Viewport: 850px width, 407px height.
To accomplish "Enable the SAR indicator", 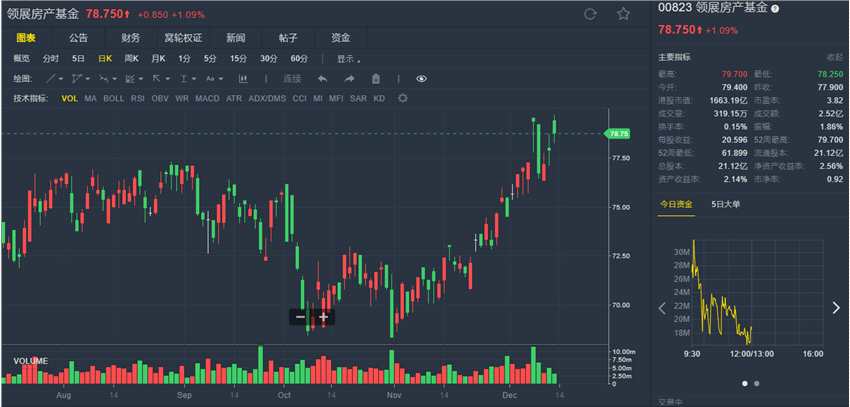I will coord(358,99).
